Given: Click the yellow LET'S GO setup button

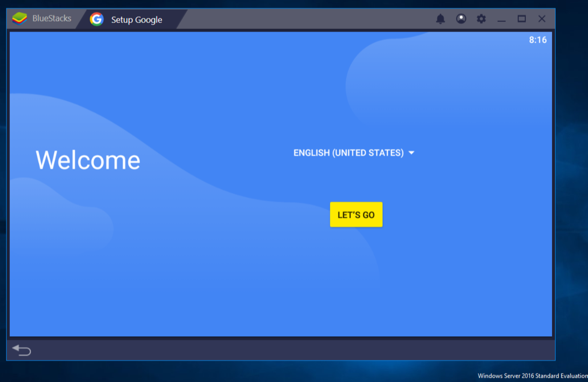Looking at the screenshot, I should (x=356, y=214).
